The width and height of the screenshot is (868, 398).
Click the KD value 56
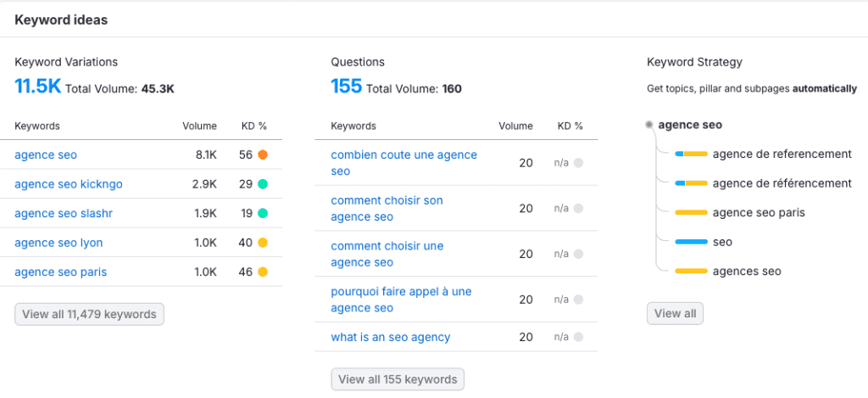pos(246,155)
